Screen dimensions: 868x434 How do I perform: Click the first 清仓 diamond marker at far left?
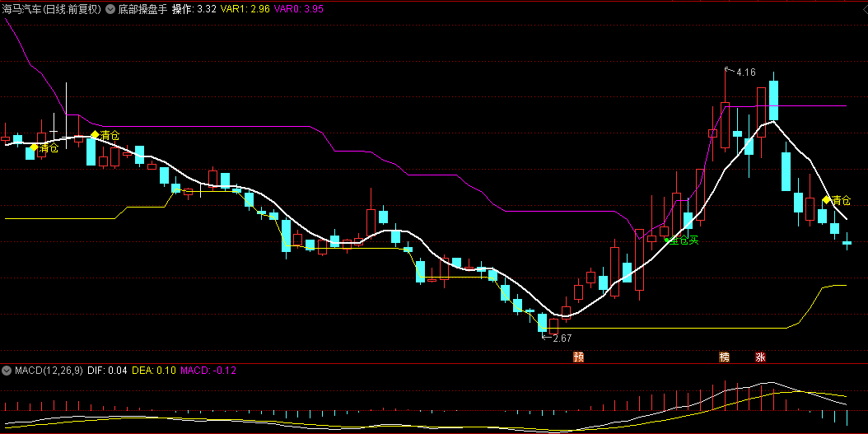35,147
